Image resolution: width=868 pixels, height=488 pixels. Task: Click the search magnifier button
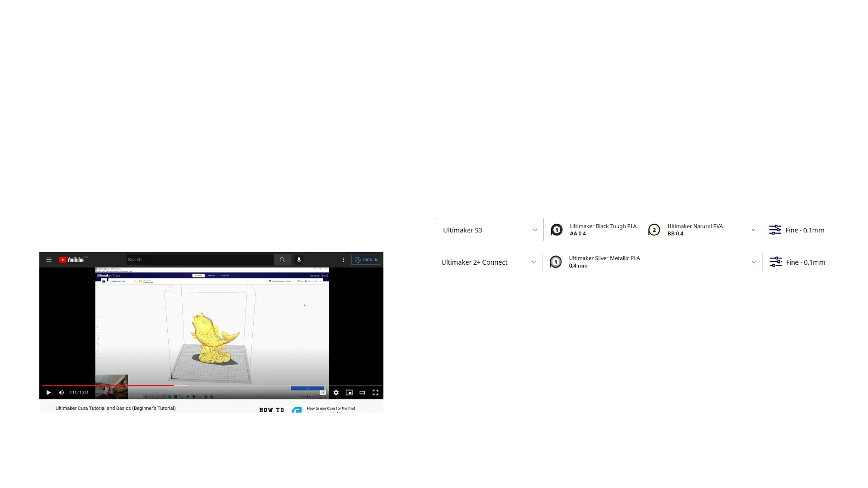click(282, 260)
